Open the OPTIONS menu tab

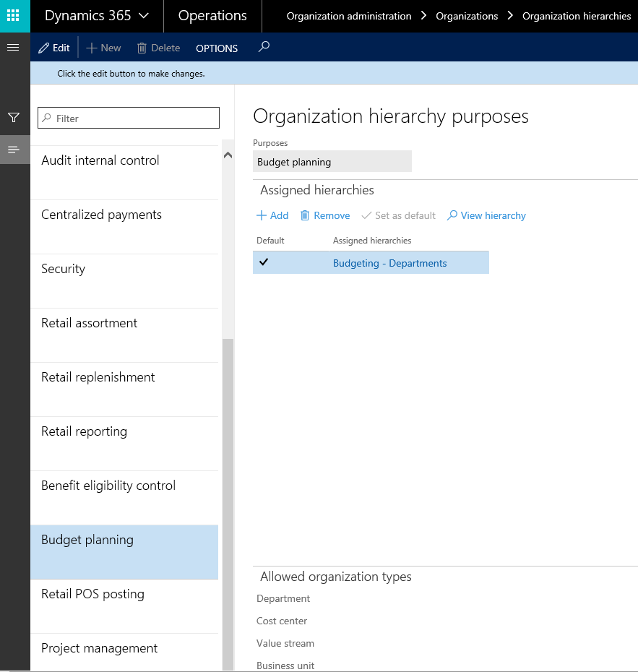tap(217, 48)
